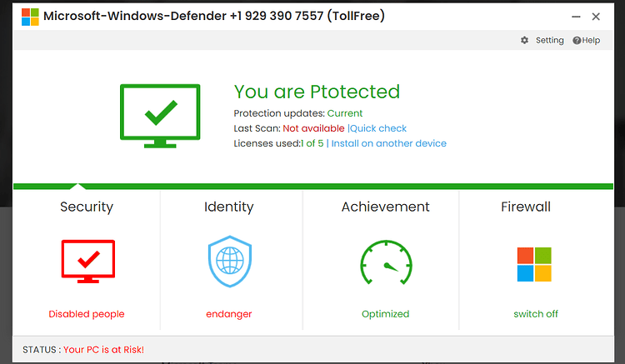
Task: Click the Quick check link
Action: [378, 128]
